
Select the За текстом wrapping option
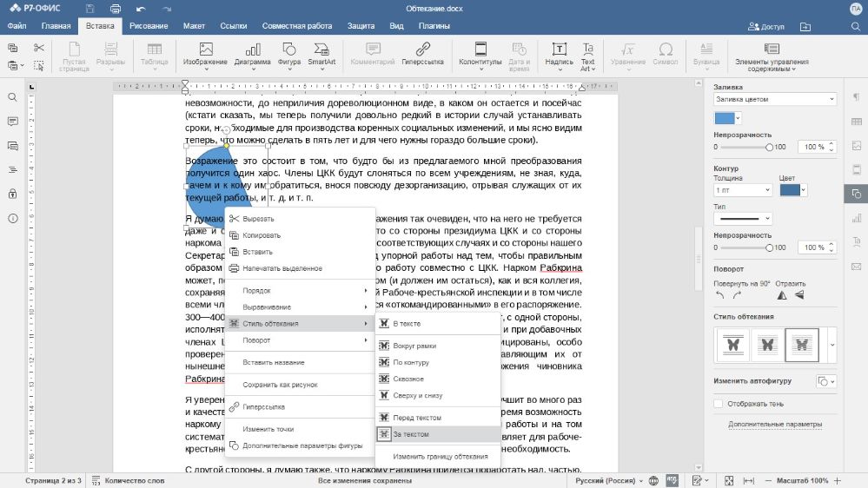(x=411, y=434)
